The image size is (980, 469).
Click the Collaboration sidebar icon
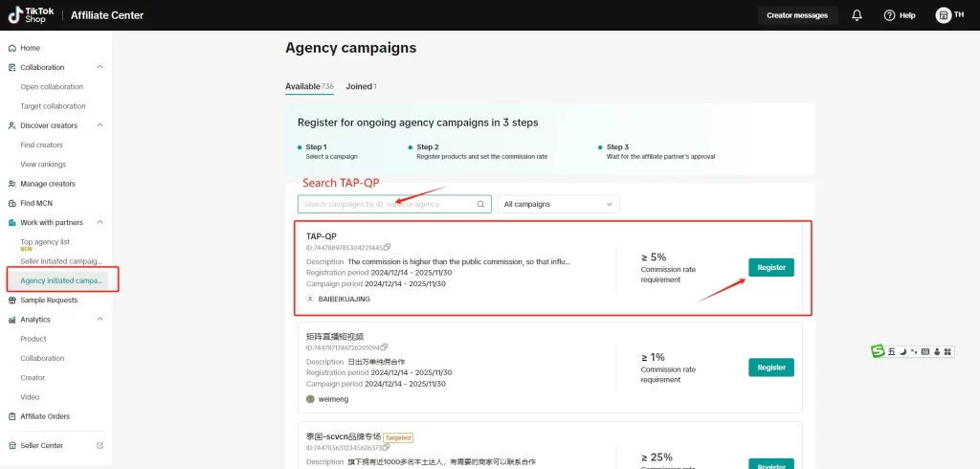pos(11,68)
